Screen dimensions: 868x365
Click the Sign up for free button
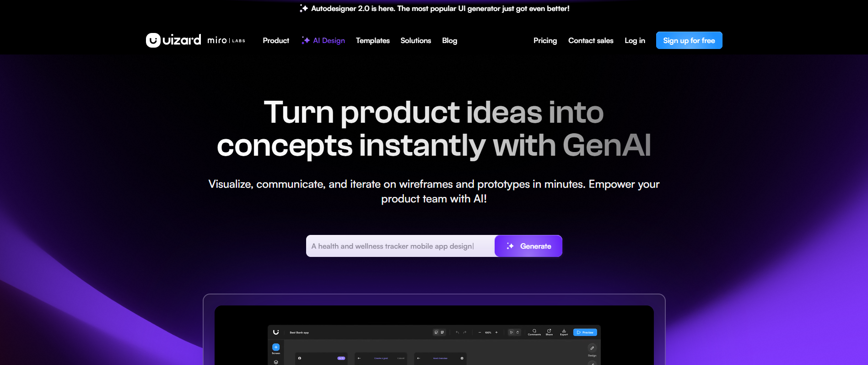(689, 40)
